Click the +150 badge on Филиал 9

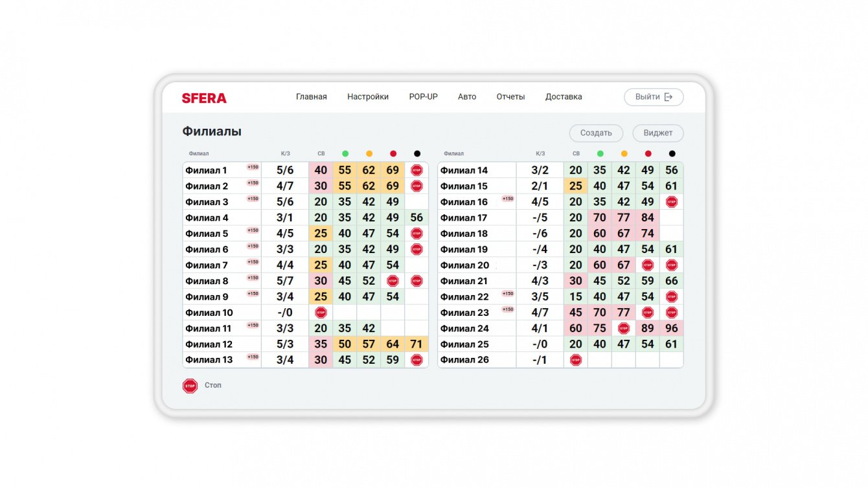[253, 293]
